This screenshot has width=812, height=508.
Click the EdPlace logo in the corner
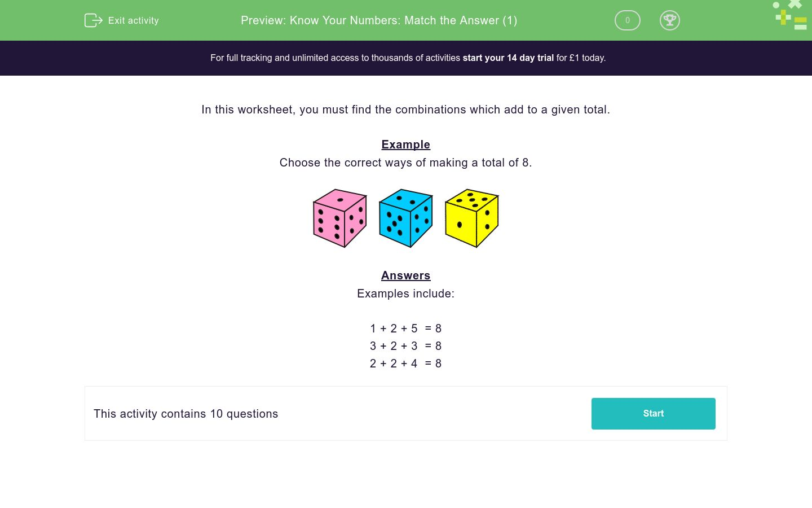click(789, 16)
